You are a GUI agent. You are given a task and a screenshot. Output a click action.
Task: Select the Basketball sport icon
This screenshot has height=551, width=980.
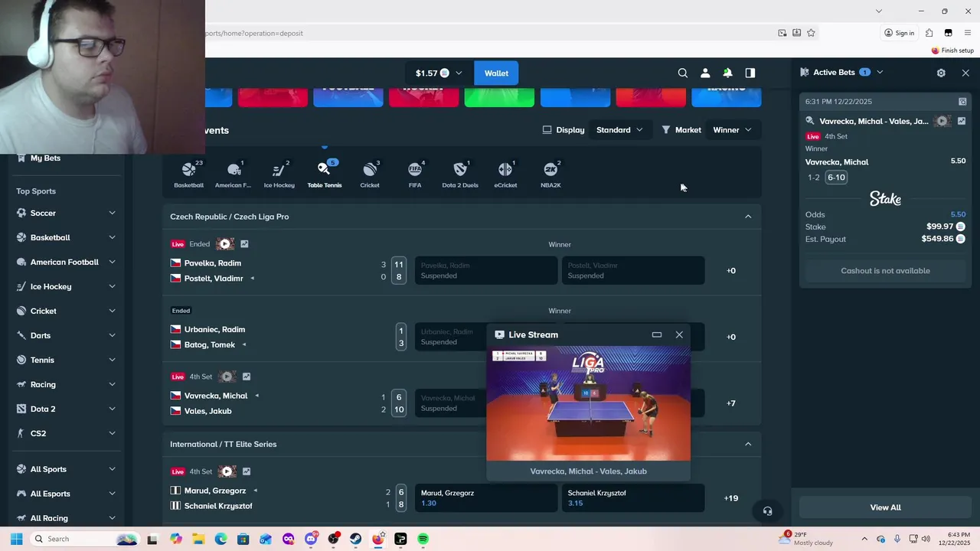click(x=188, y=174)
